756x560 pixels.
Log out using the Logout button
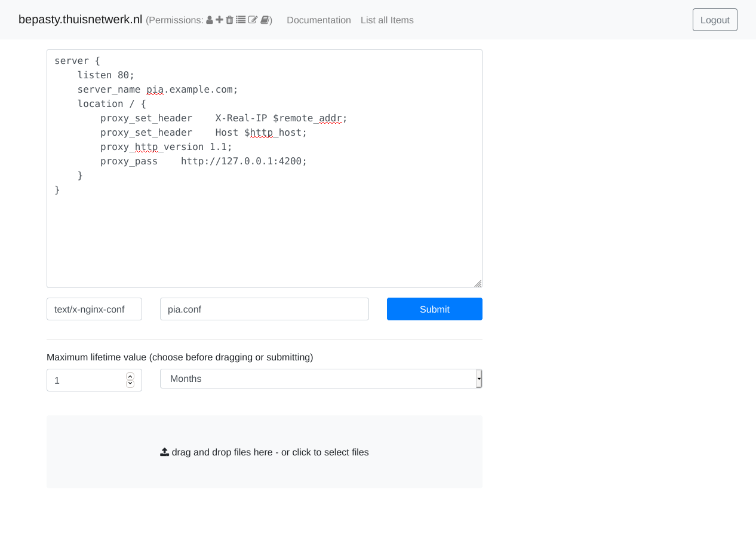[x=715, y=20]
